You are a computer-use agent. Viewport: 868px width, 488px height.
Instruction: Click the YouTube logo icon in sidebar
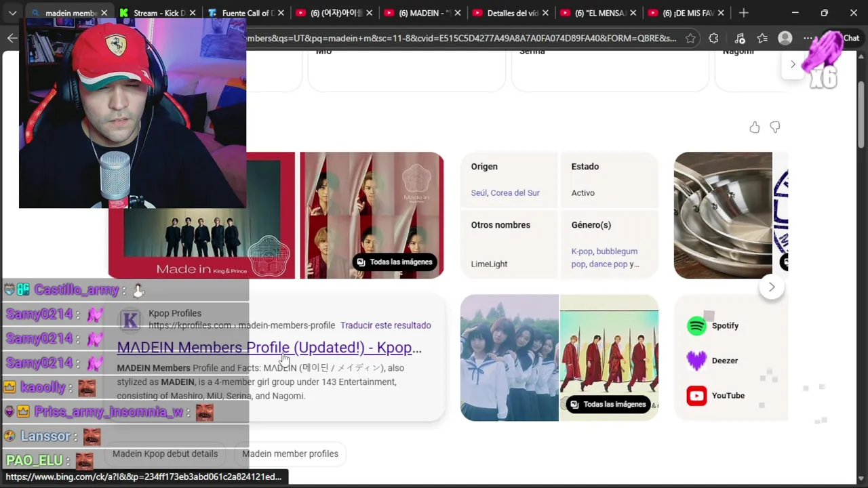click(696, 396)
